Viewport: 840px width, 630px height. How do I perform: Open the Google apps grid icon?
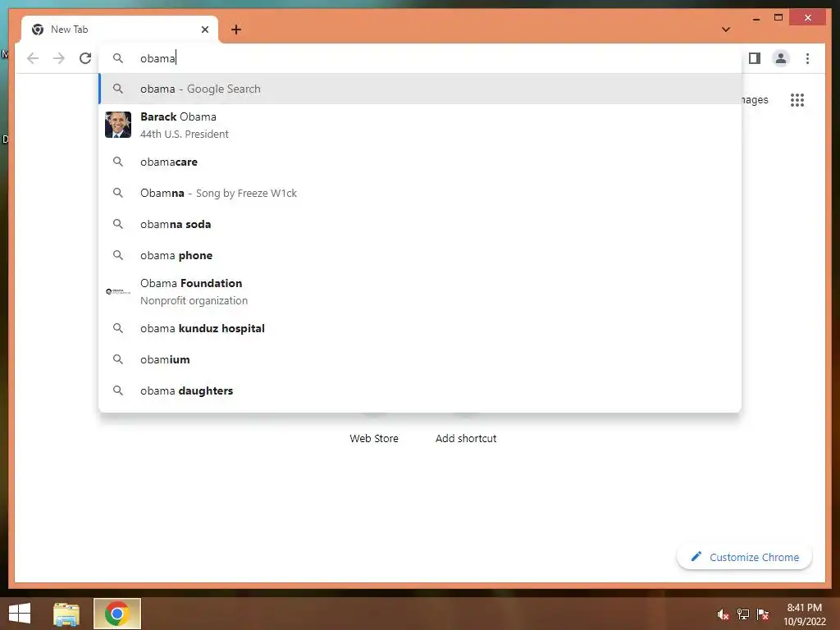(797, 99)
